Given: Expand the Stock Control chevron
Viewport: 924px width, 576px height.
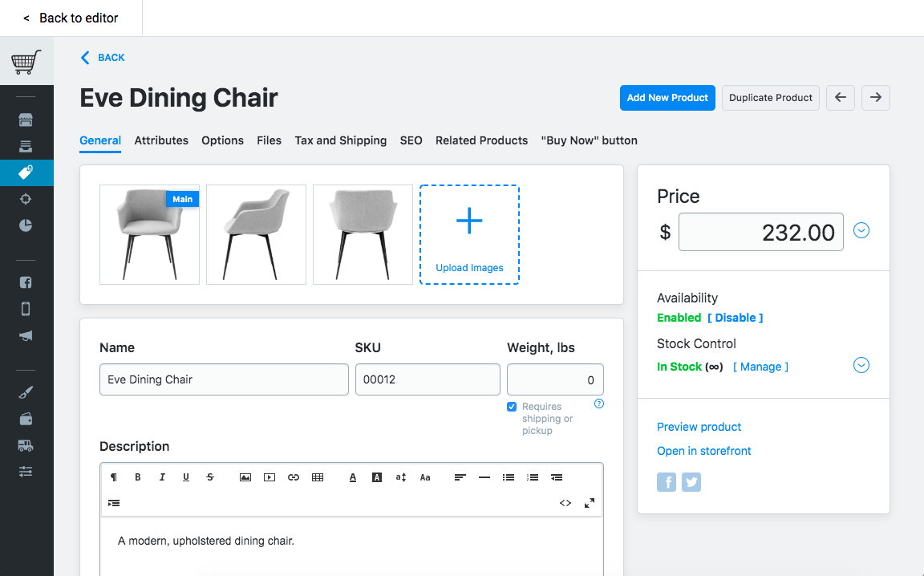Looking at the screenshot, I should coord(861,365).
